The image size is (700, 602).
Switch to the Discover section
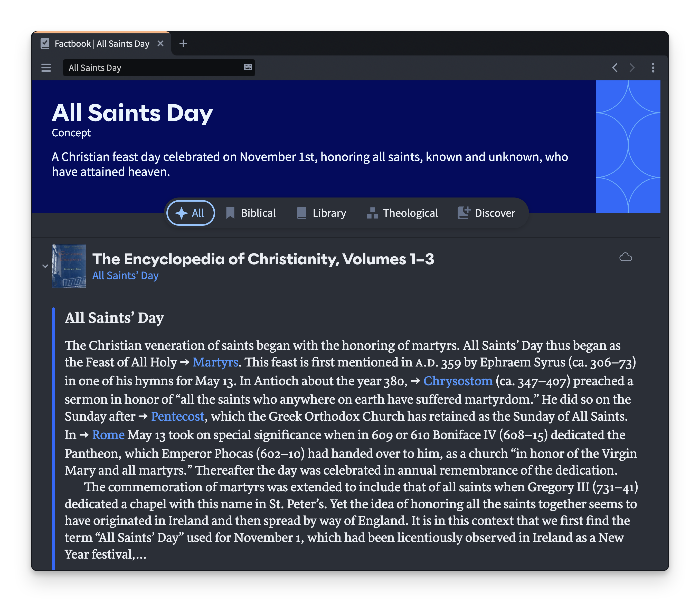[x=487, y=213]
